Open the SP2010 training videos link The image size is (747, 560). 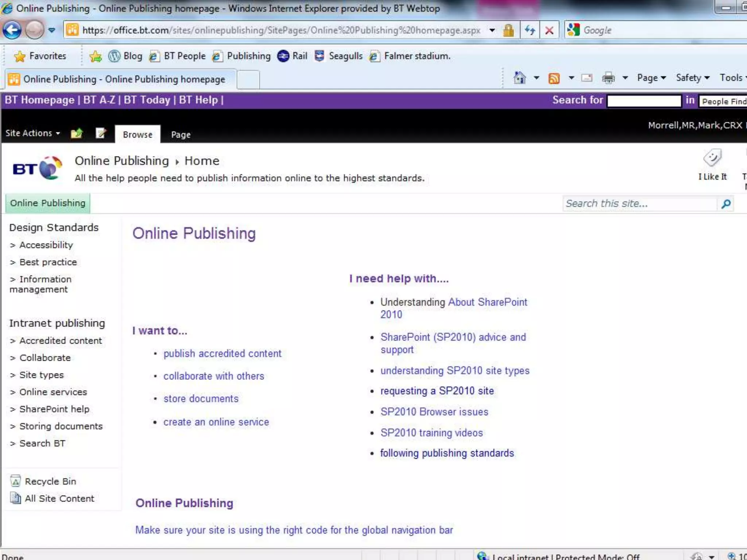point(431,433)
